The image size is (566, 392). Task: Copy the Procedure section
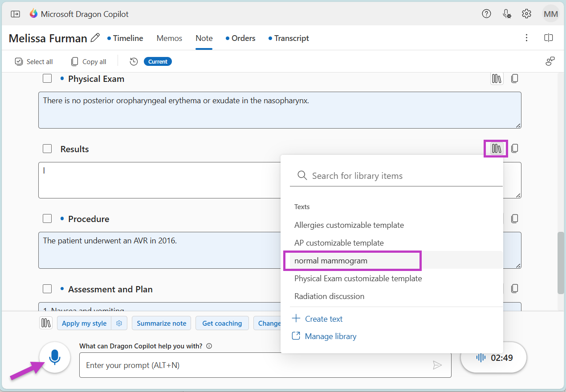point(514,218)
